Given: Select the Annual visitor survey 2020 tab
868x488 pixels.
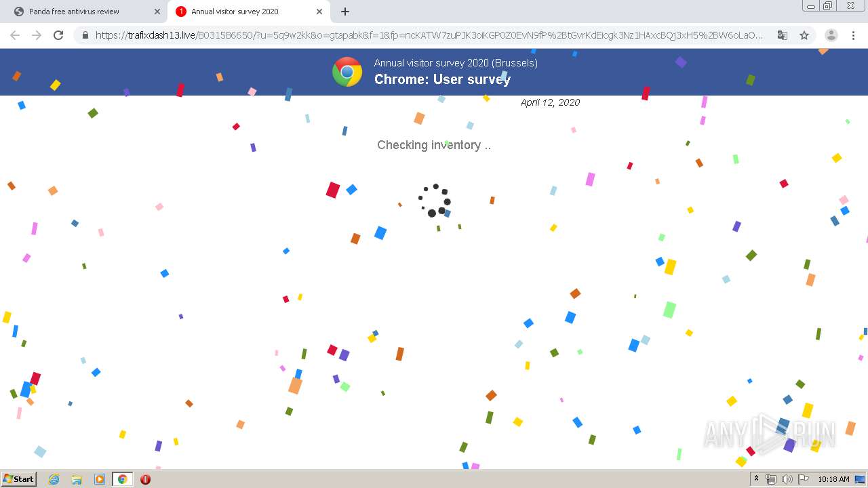Looking at the screenshot, I should 248,12.
